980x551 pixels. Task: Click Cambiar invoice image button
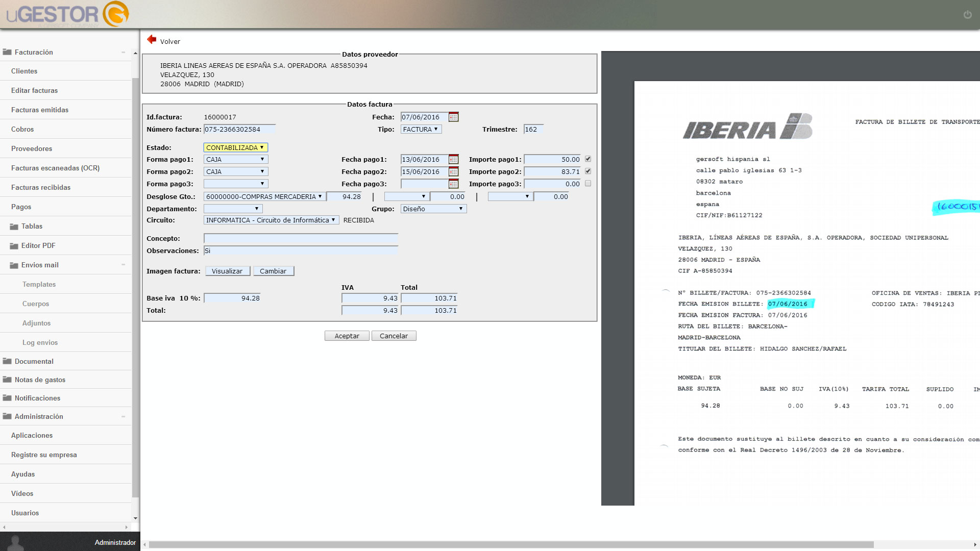click(x=274, y=271)
